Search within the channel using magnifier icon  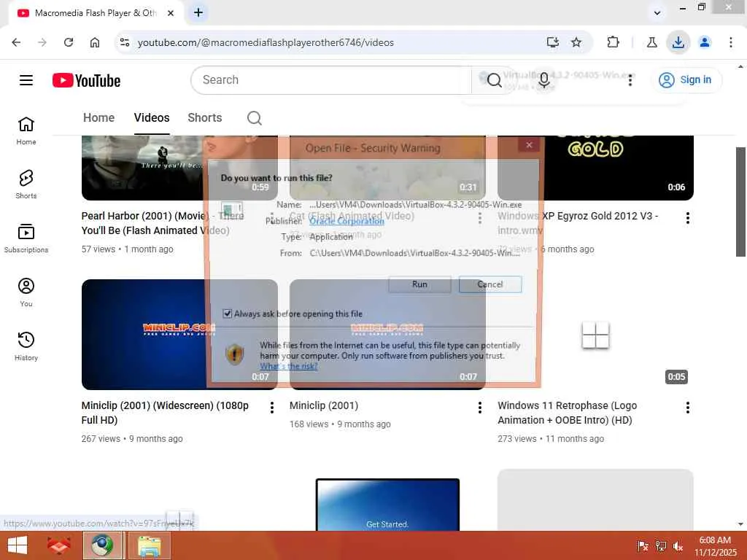pos(255,117)
